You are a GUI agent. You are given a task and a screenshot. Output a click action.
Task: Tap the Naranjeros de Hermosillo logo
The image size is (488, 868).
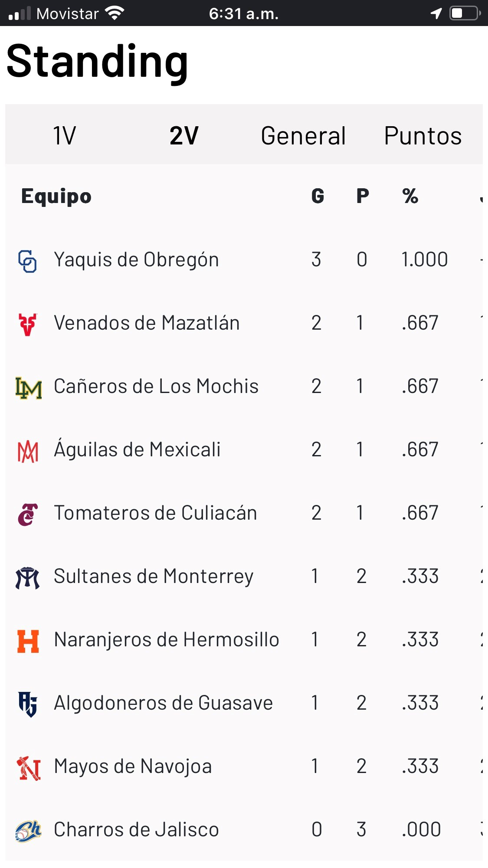pyautogui.click(x=28, y=641)
